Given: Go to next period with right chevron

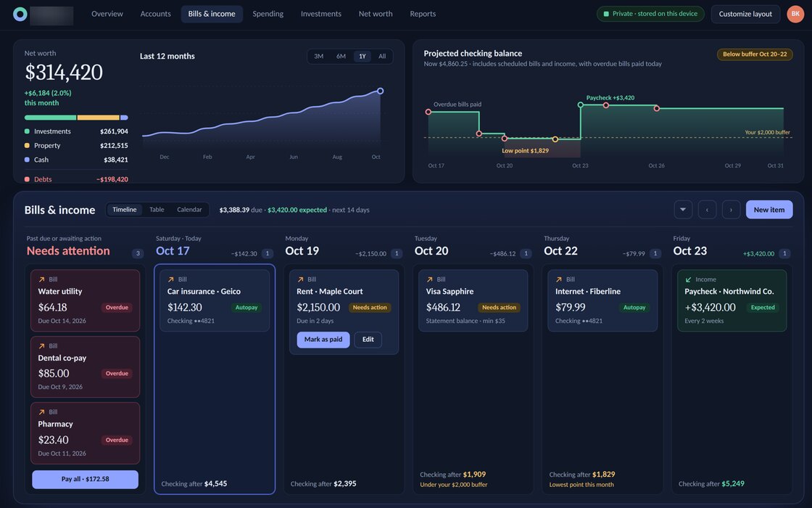Looking at the screenshot, I should coord(731,210).
